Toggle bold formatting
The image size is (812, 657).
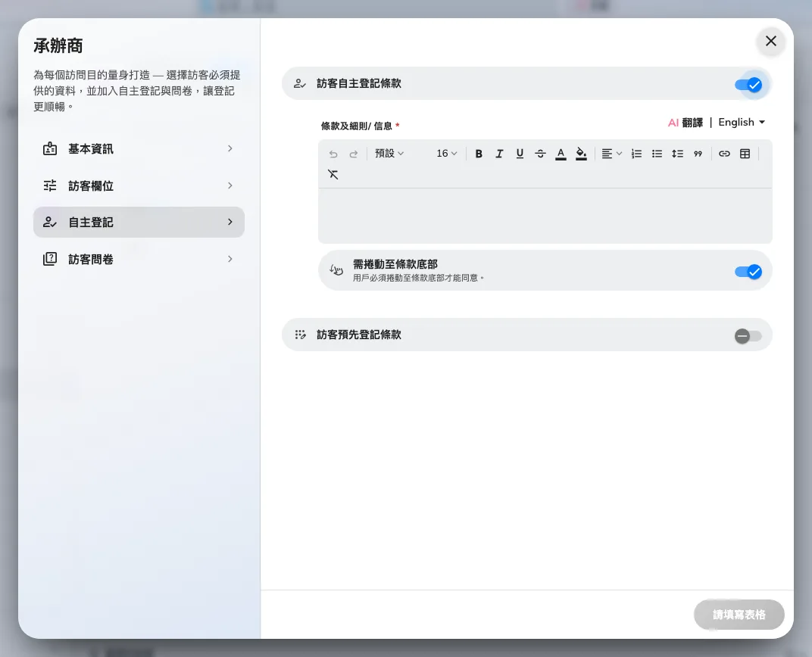(x=479, y=154)
